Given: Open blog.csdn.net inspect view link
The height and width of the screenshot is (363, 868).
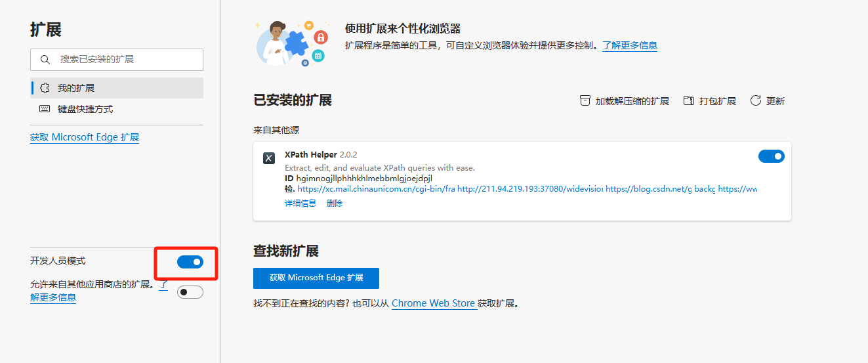Looking at the screenshot, I should coord(649,189).
